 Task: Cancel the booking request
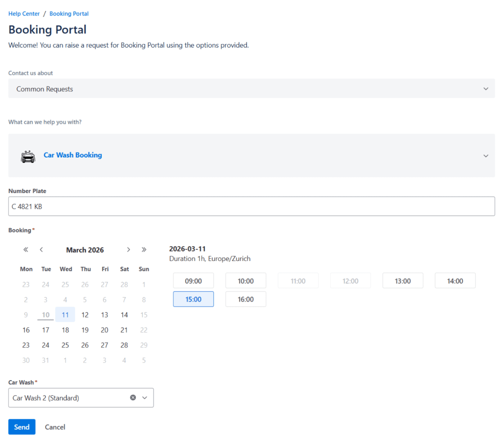click(x=55, y=427)
